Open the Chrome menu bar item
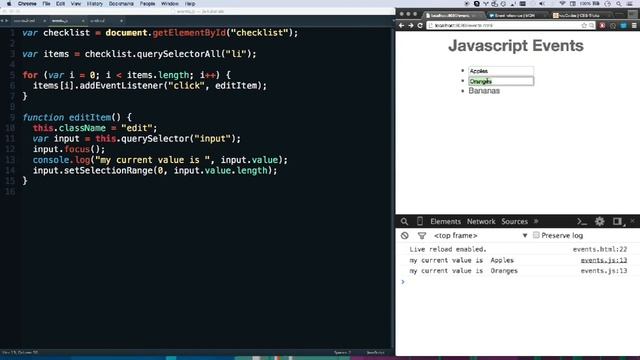Image resolution: width=640 pixels, height=360 pixels. (27, 4)
